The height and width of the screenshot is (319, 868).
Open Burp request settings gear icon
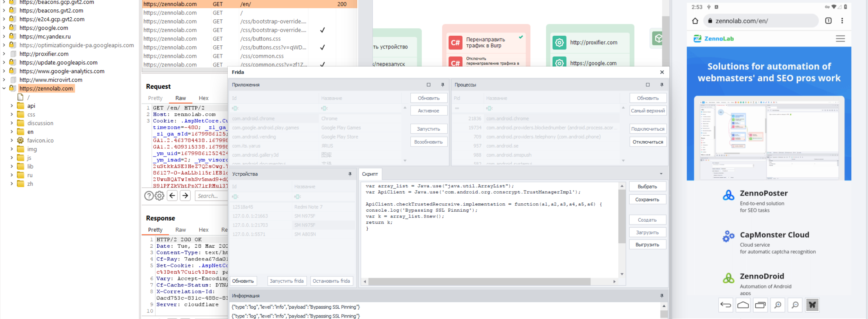click(159, 196)
